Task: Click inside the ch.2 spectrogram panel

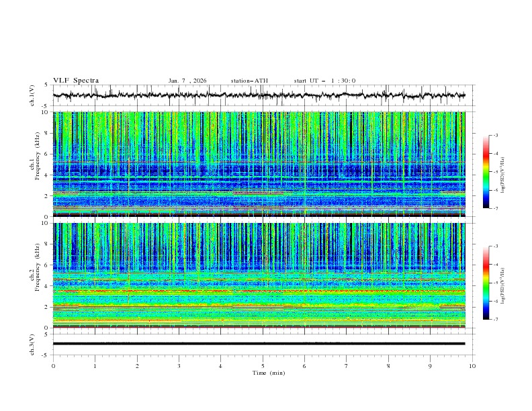Action: click(x=262, y=275)
